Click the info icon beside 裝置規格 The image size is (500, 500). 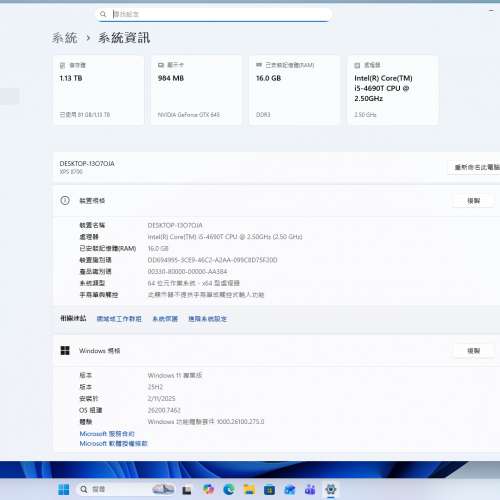65,200
